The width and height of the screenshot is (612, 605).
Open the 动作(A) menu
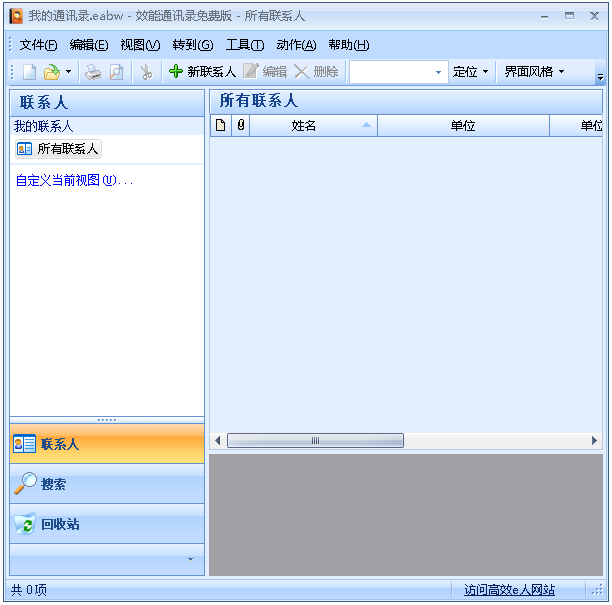296,45
